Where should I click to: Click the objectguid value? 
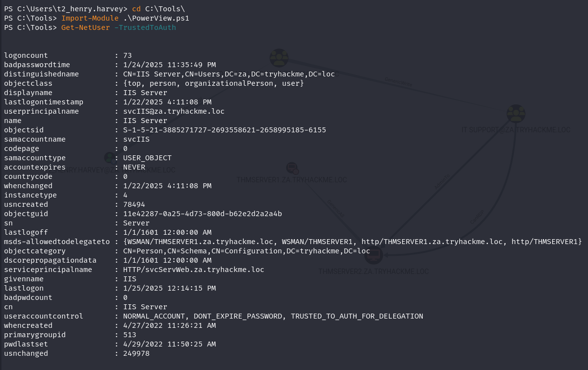[x=203, y=214]
